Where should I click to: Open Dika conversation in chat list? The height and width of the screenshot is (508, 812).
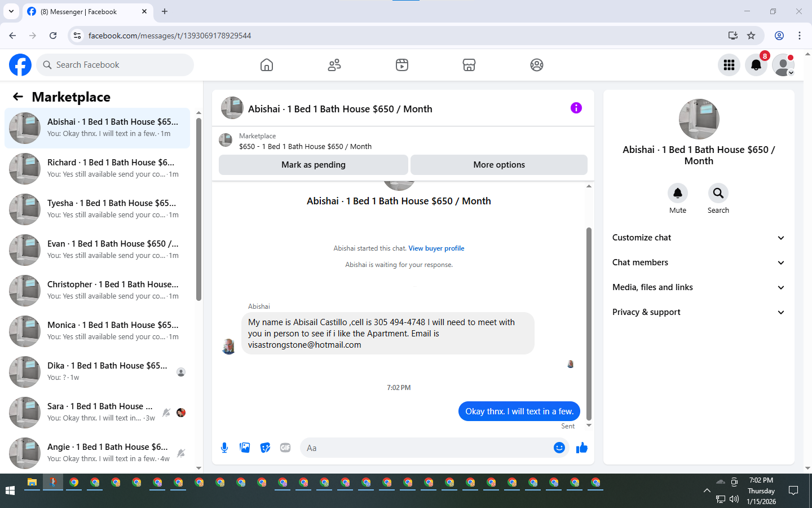tap(98, 372)
